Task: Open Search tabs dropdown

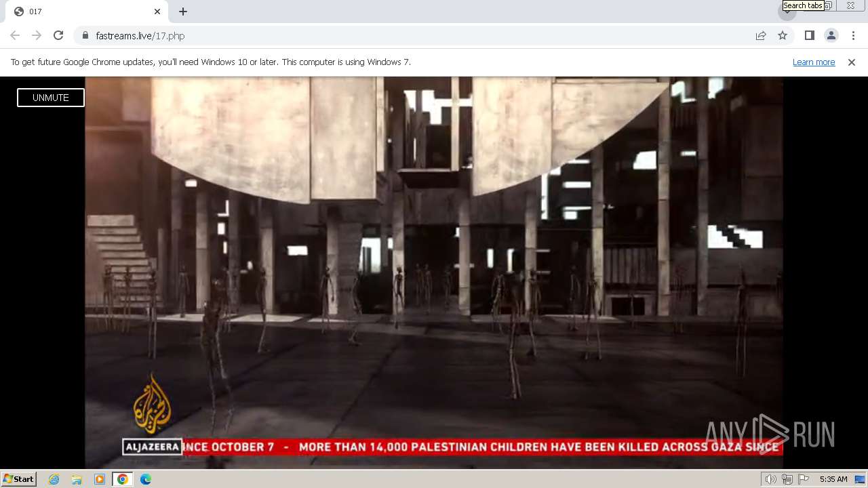Action: pyautogui.click(x=787, y=12)
